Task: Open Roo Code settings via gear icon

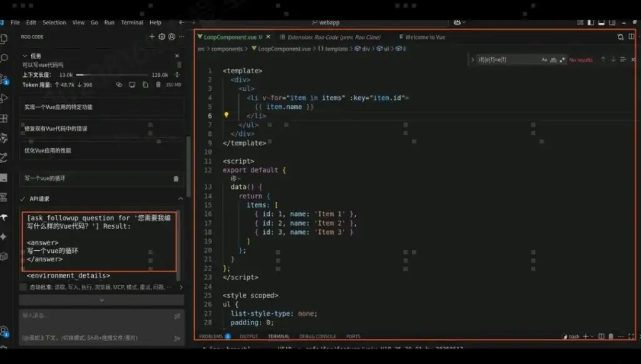Action: pos(162,36)
